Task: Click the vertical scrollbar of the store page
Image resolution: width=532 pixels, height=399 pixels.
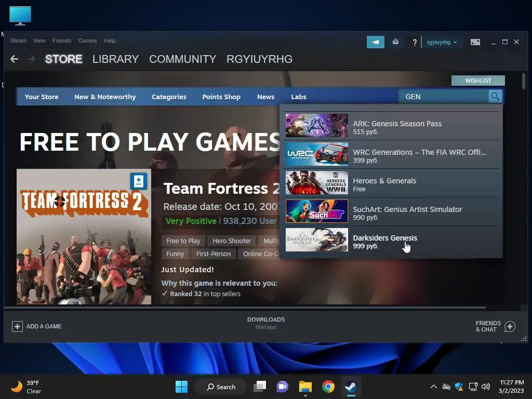Action: [x=524, y=82]
